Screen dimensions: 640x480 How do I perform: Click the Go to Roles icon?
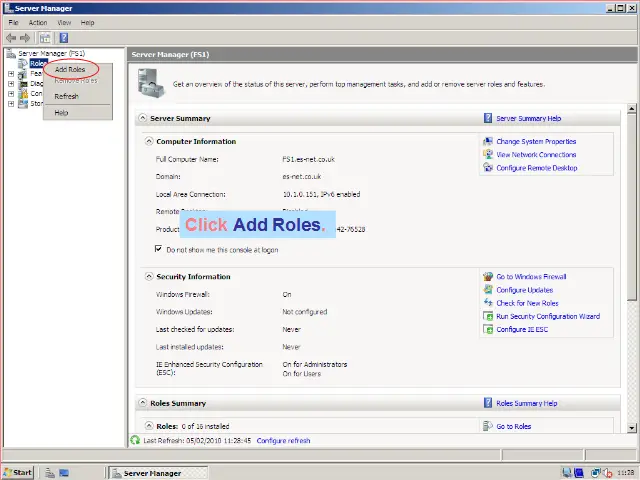click(488, 426)
